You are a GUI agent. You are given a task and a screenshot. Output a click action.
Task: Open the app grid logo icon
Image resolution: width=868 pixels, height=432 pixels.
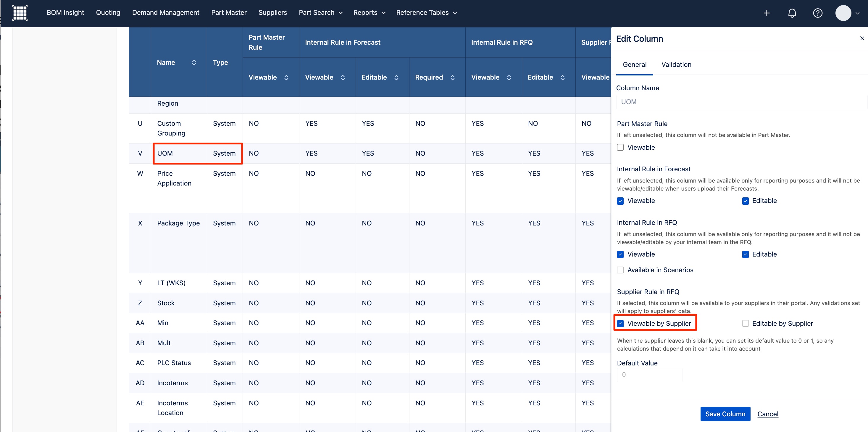click(x=20, y=13)
